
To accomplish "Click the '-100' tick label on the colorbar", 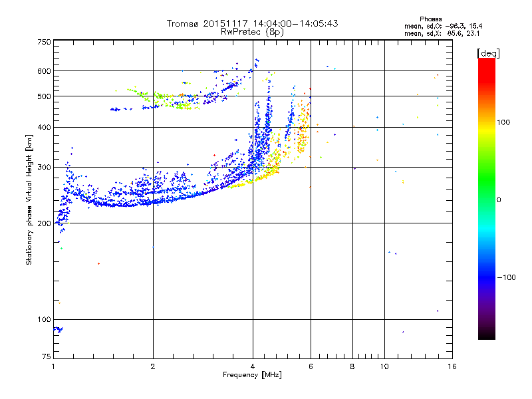I will click(506, 277).
